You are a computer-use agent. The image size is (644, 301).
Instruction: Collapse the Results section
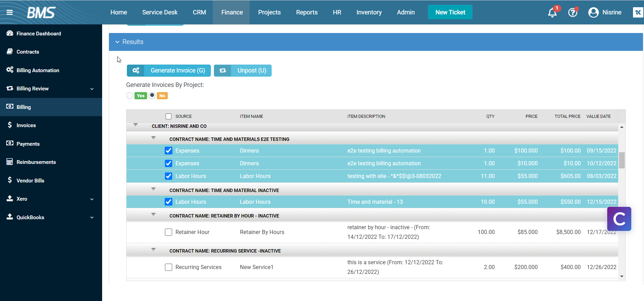(118, 42)
